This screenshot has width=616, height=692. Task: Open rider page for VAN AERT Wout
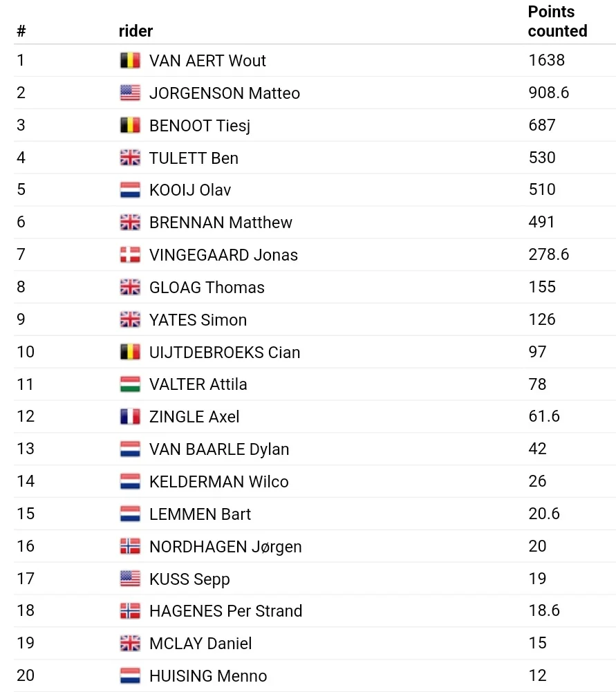[207, 60]
